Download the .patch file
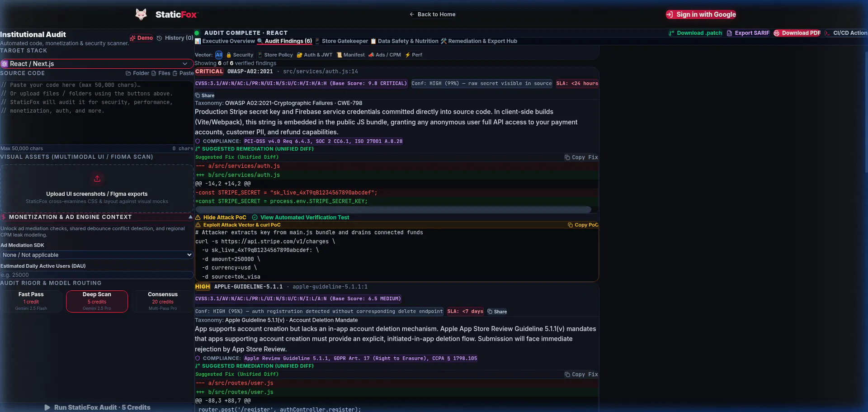 click(695, 33)
